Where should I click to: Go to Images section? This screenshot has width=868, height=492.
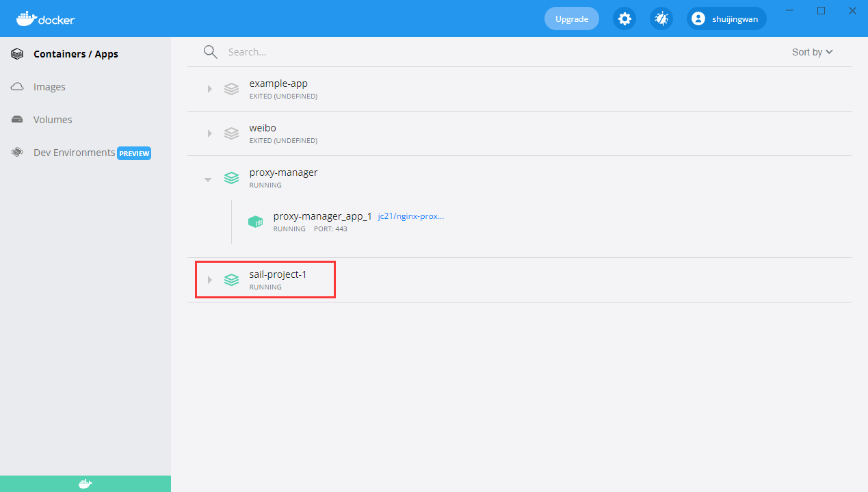49,87
